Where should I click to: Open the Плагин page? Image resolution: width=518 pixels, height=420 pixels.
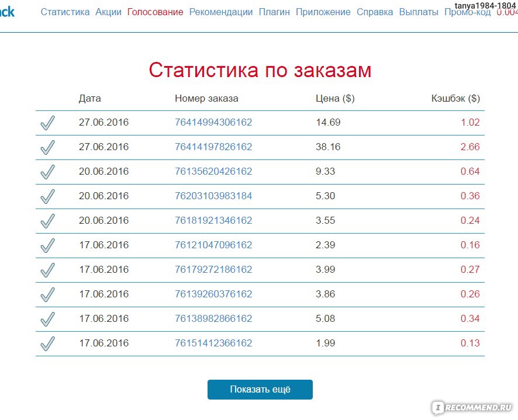[x=274, y=12]
